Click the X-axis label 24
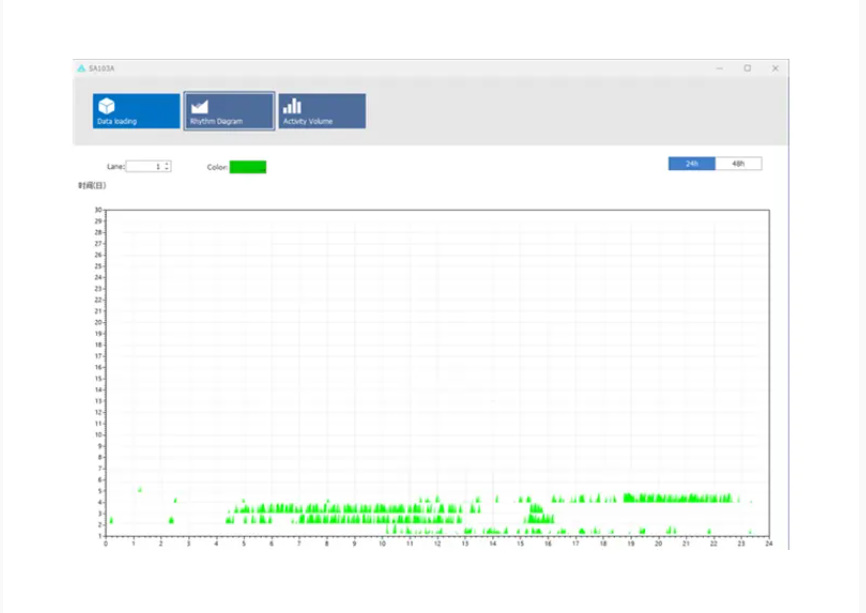The width and height of the screenshot is (866, 613). pyautogui.click(x=769, y=544)
